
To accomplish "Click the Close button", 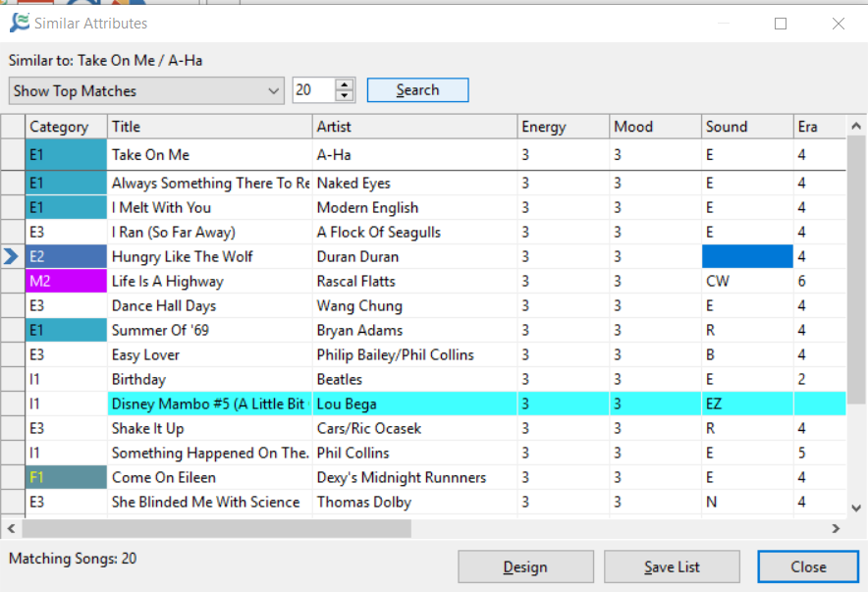I will (808, 566).
